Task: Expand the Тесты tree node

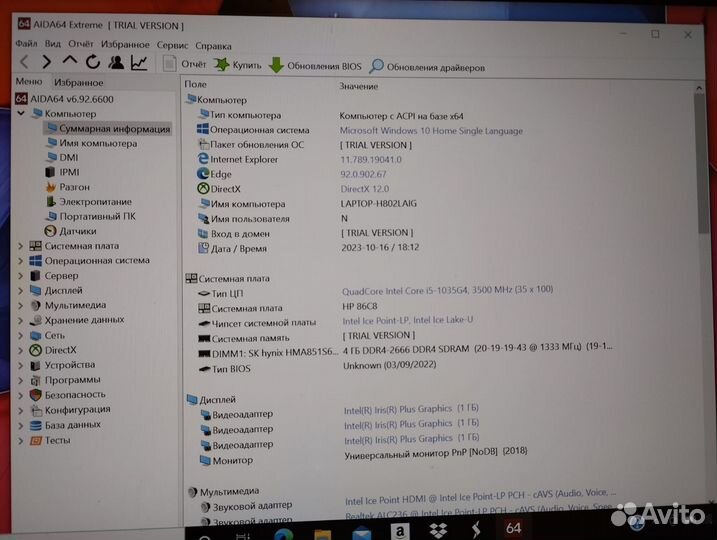Action: click(21, 441)
